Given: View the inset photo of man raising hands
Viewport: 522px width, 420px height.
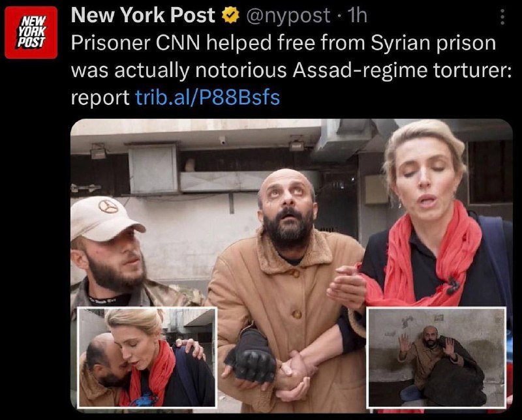Looking at the screenshot, I should (x=436, y=357).
